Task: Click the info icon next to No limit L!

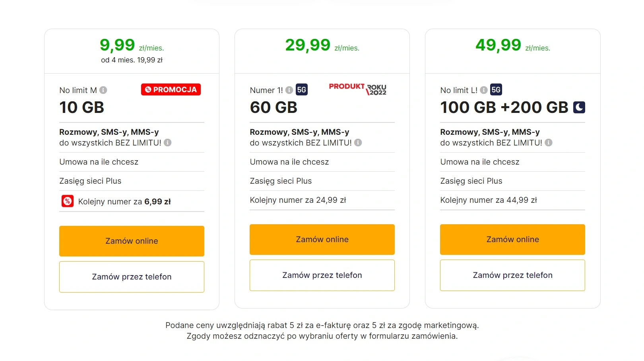Action: tap(484, 90)
